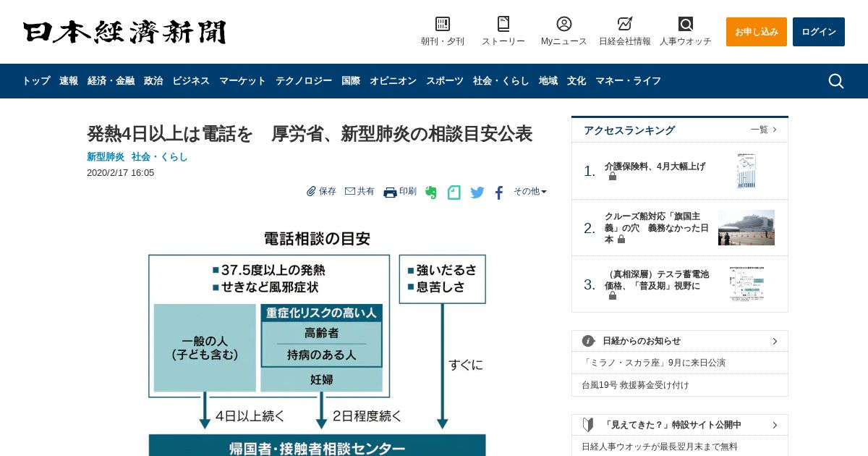This screenshot has width=868, height=456.
Task: Open the 朝刊・夕刊 edition icon
Action: tap(443, 24)
